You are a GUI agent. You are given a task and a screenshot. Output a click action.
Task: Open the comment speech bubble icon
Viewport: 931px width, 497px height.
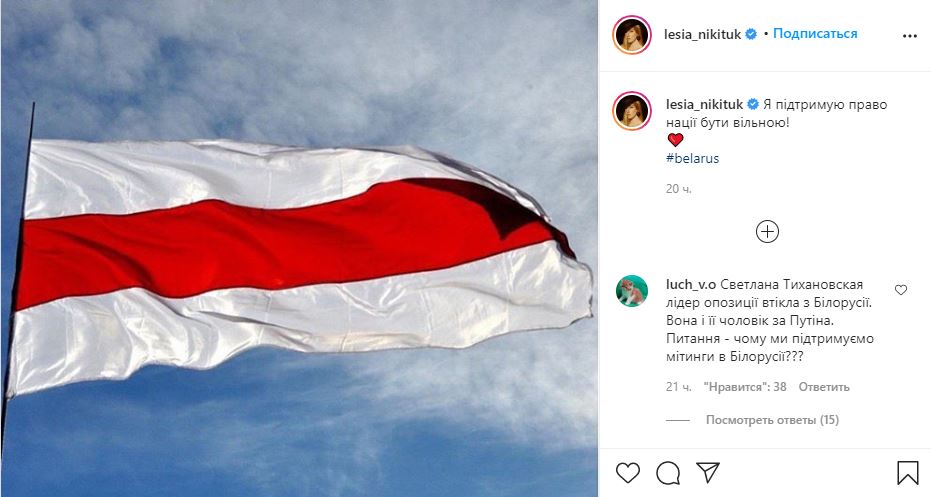[668, 473]
